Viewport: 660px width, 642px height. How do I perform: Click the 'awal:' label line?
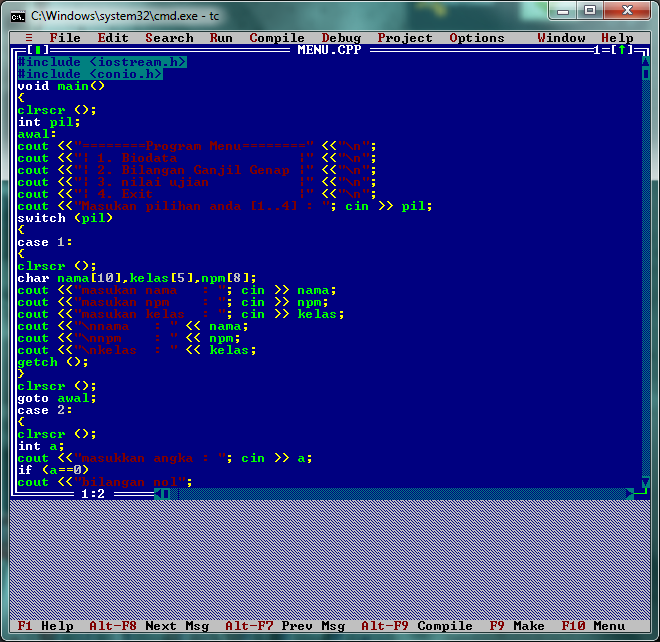point(37,134)
